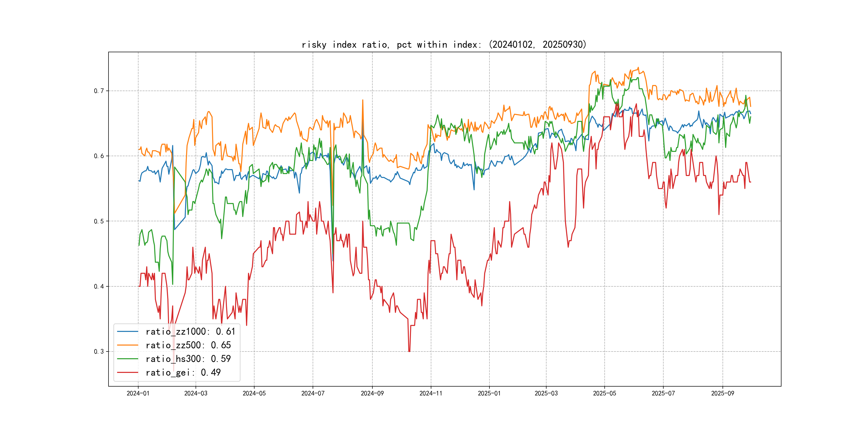868x434 pixels.
Task: Click the ratio_hs300 legend label
Action: click(x=188, y=359)
